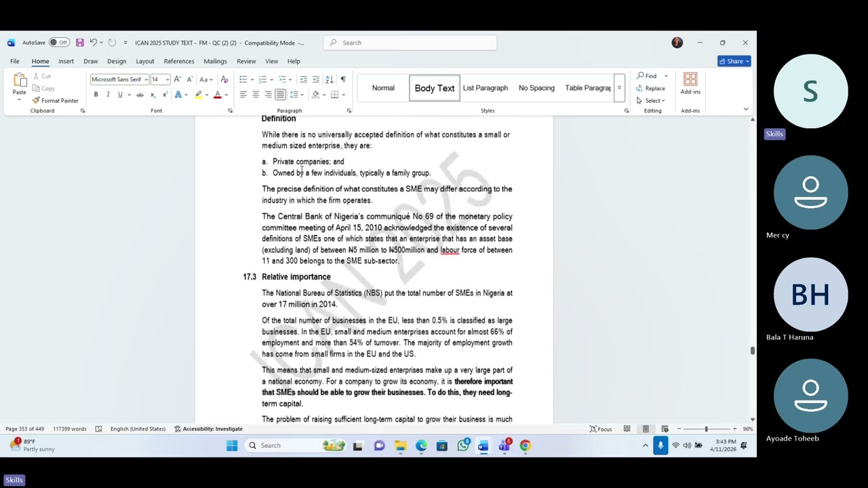Apply the yellow text highlight color
This screenshot has width=868, height=488.
pyautogui.click(x=199, y=95)
